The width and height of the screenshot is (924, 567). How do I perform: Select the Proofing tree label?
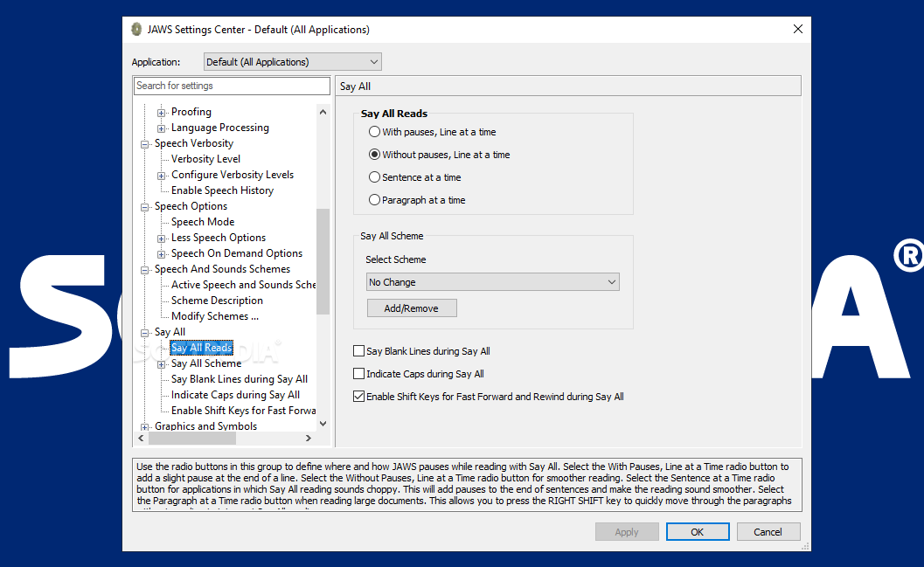(191, 112)
